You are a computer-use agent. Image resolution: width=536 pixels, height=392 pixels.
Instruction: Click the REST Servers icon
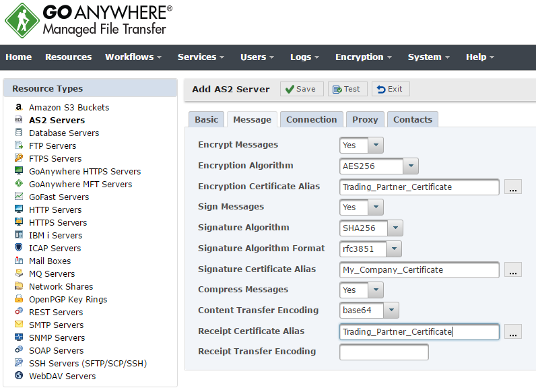pos(19,312)
